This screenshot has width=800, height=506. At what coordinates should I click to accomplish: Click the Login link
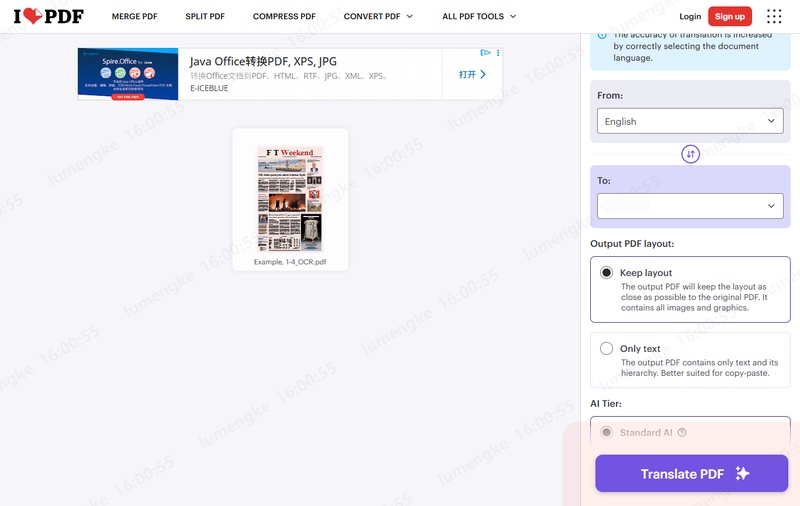(690, 16)
